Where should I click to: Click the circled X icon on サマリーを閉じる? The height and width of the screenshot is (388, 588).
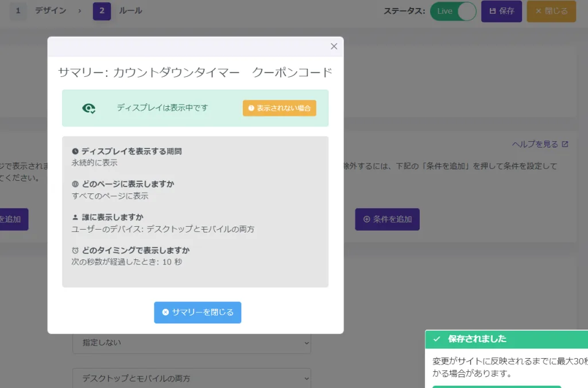165,312
